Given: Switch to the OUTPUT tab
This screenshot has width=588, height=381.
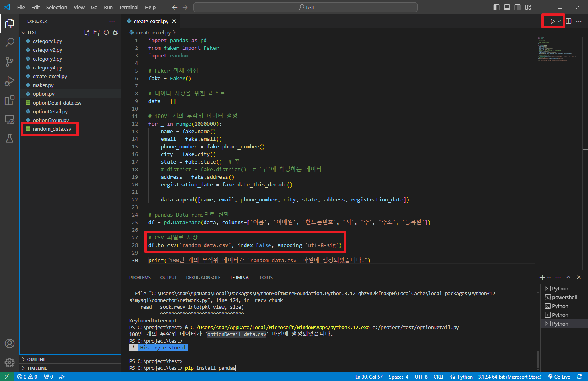Looking at the screenshot, I should pyautogui.click(x=168, y=278).
